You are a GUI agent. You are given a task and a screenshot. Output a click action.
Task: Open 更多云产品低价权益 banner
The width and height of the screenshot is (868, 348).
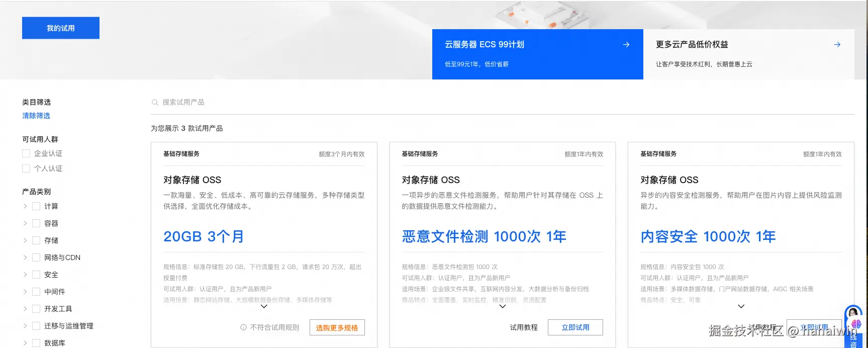coord(749,54)
